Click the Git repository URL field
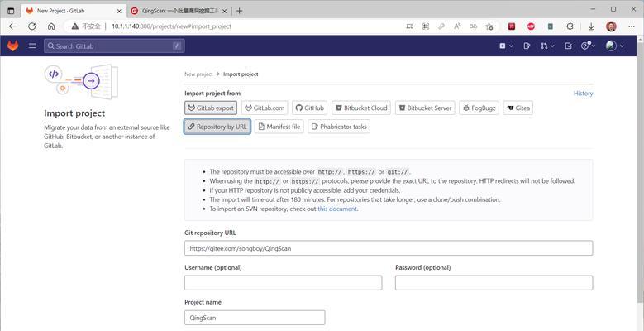This screenshot has width=644, height=331. click(x=389, y=248)
